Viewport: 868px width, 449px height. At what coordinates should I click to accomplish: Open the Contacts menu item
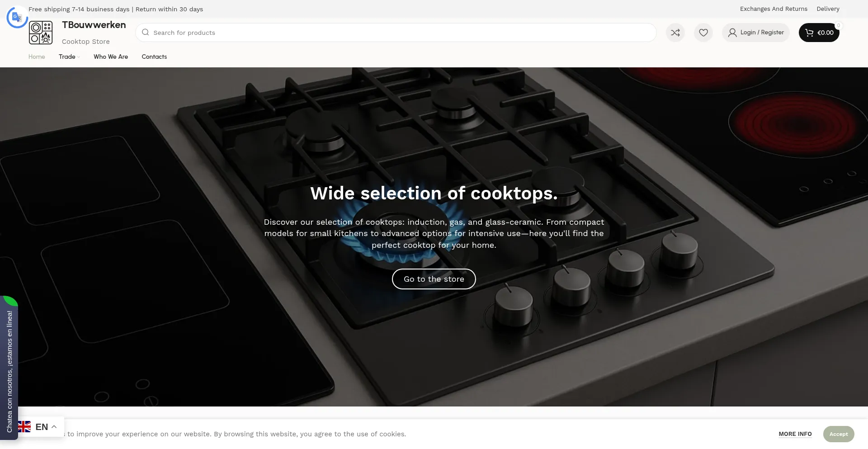point(154,57)
